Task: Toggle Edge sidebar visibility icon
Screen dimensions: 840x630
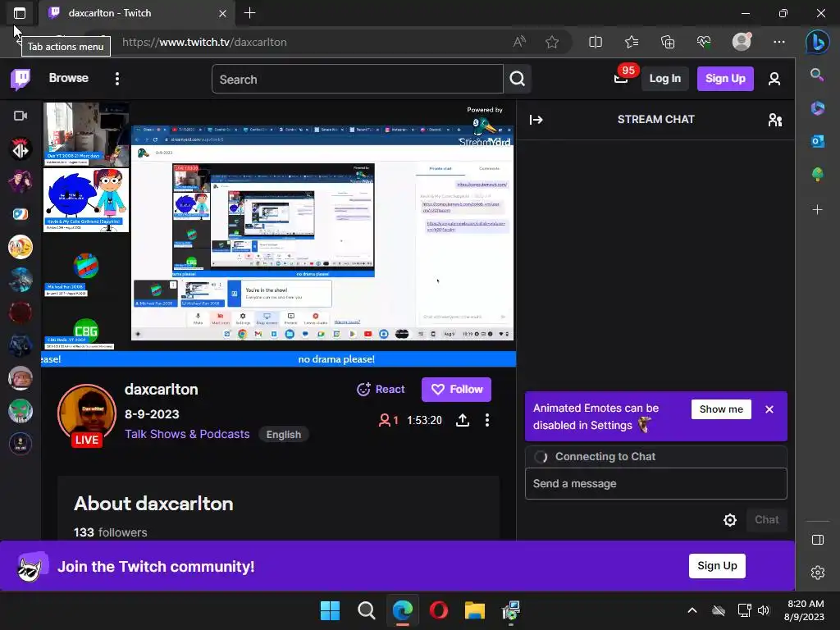Action: pyautogui.click(x=818, y=540)
